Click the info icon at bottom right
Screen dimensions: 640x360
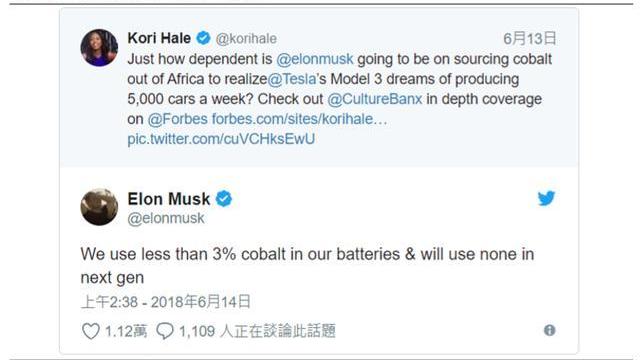pyautogui.click(x=549, y=330)
